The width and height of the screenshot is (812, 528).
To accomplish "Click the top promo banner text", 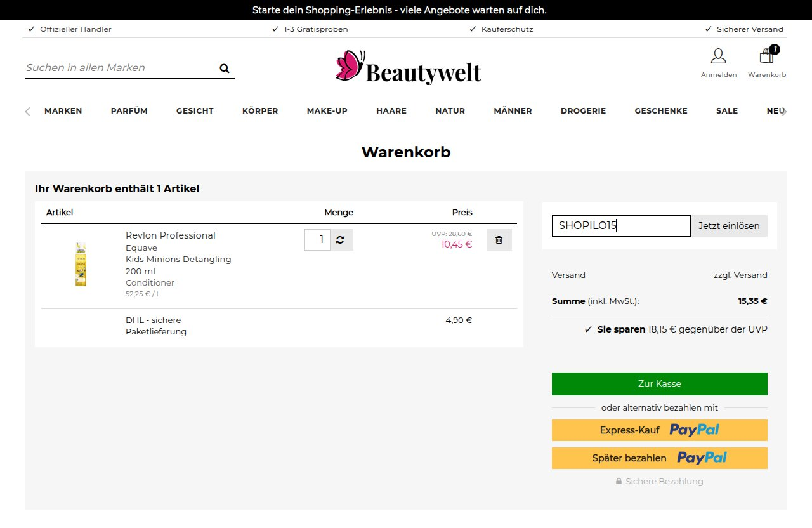I will pos(399,10).
